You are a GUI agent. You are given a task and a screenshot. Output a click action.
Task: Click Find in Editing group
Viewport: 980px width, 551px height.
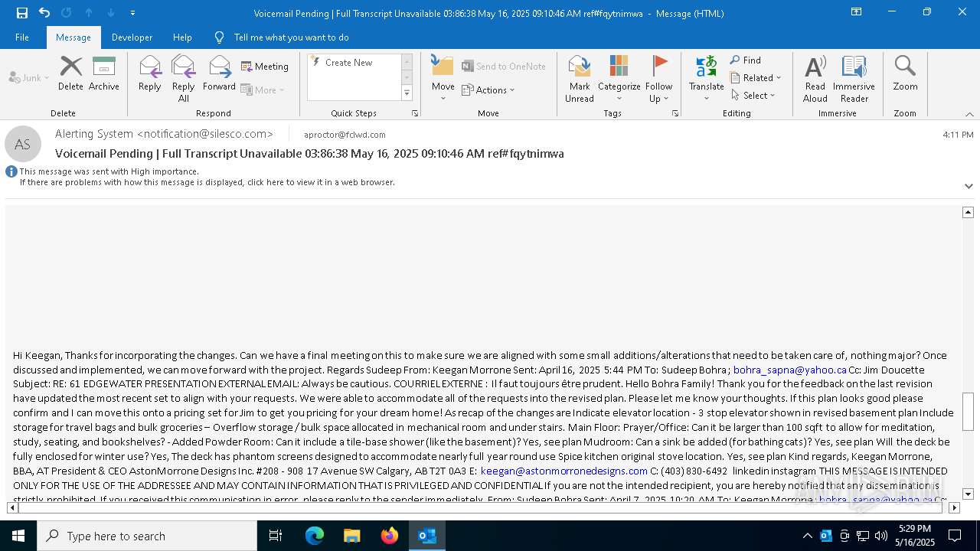746,60
